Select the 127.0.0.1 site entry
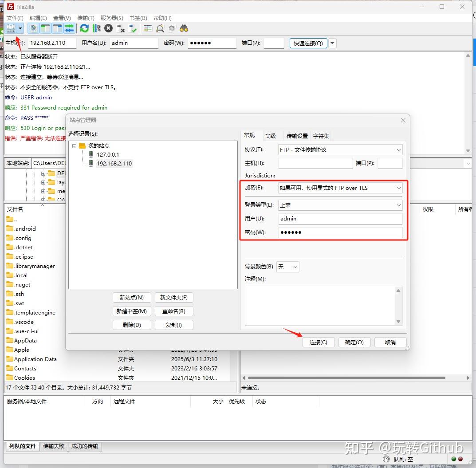This screenshot has width=476, height=468. (108, 154)
